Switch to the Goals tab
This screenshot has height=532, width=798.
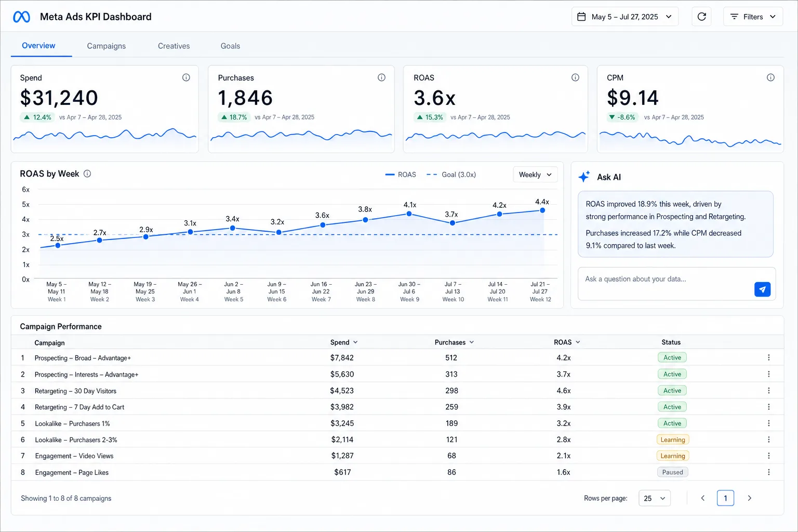[x=230, y=46]
